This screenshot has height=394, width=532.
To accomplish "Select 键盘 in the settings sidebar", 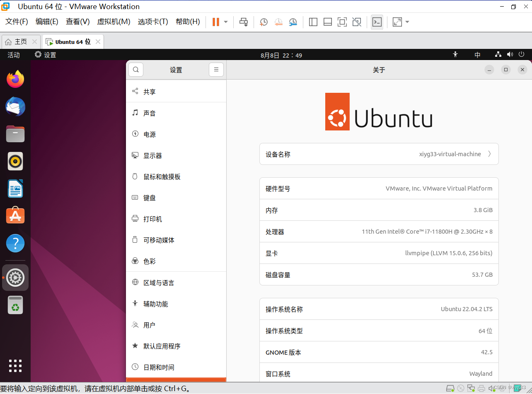I will [x=176, y=198].
